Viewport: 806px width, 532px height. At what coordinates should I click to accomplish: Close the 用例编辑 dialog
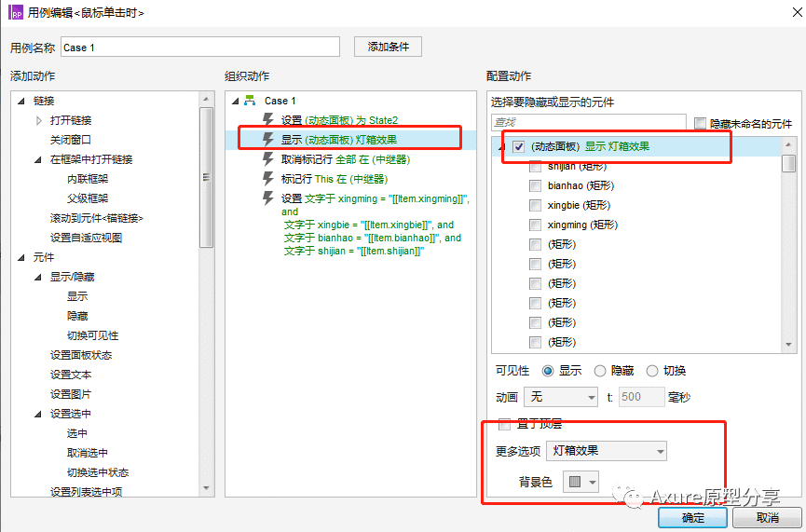pos(797,12)
